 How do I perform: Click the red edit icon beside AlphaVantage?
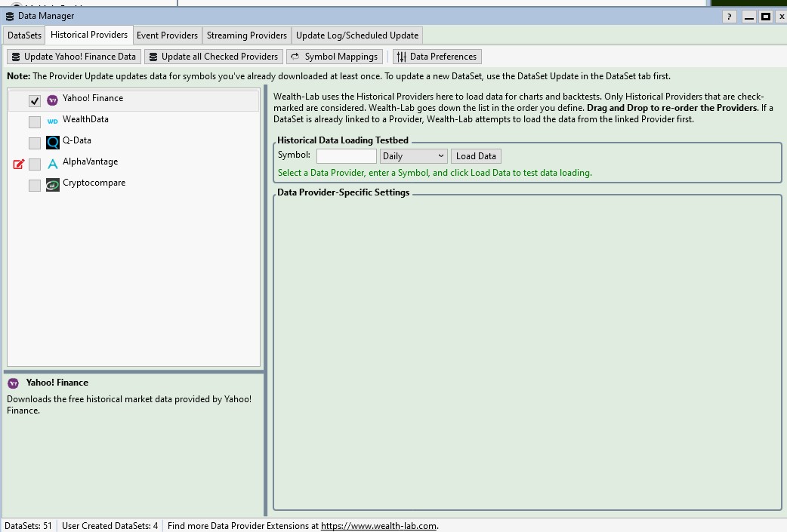[x=19, y=164]
